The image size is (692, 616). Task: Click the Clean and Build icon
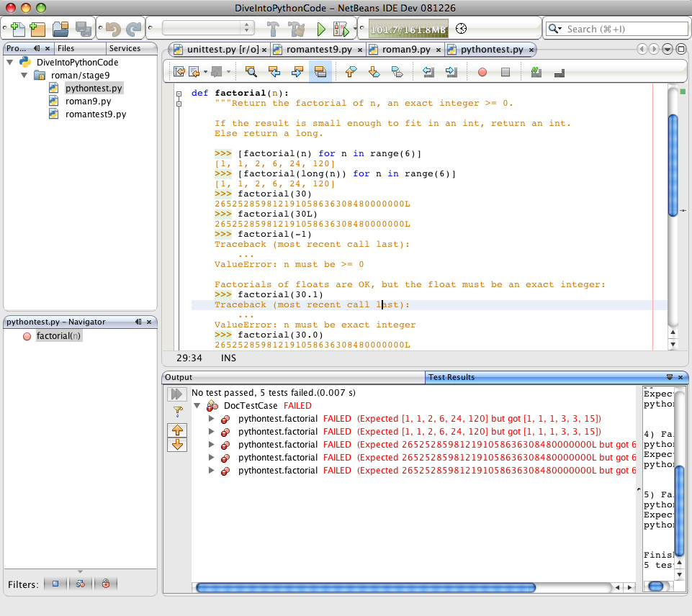click(296, 29)
